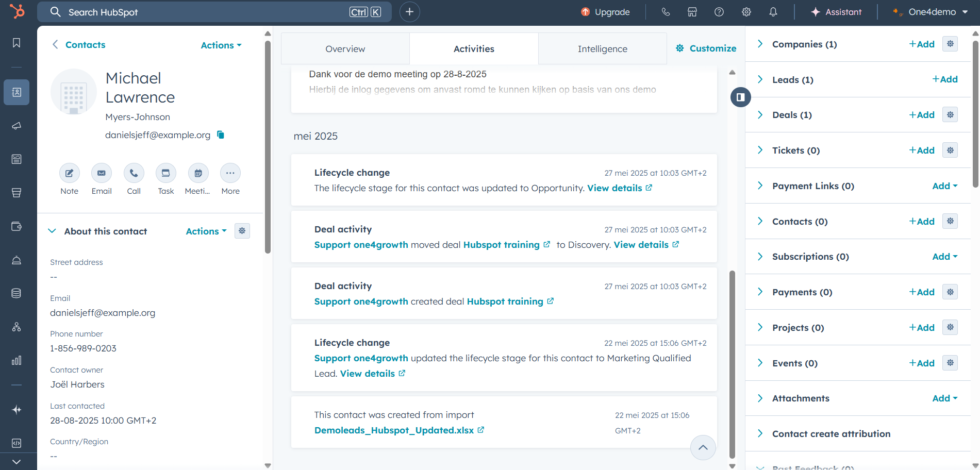Collapse the right sidebar panel toggle
Screen dimensions: 980x470
pyautogui.click(x=740, y=97)
